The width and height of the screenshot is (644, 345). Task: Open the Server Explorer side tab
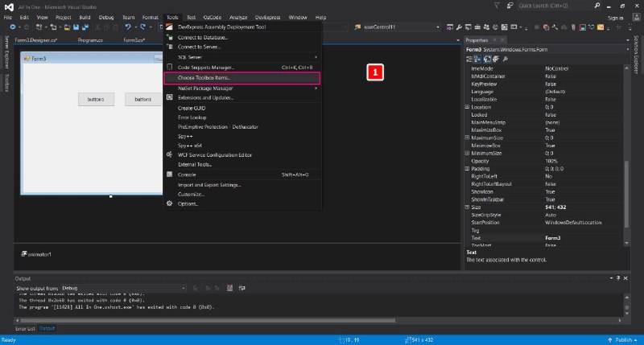click(6, 52)
